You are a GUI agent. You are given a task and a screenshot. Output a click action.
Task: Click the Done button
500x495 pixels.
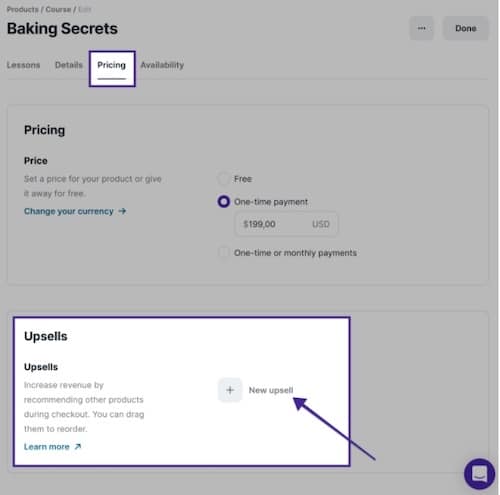(x=465, y=28)
